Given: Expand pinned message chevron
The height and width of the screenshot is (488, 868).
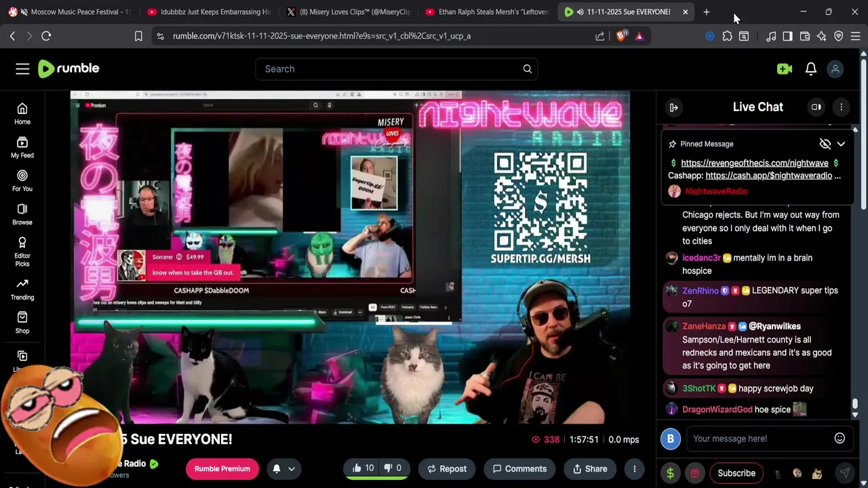Looking at the screenshot, I should click(841, 144).
